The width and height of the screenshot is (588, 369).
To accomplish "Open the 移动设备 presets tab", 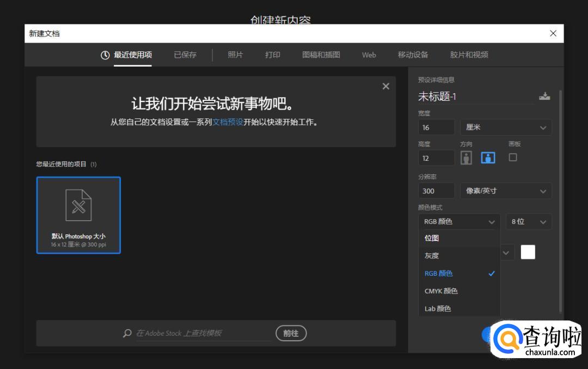I will (x=413, y=55).
